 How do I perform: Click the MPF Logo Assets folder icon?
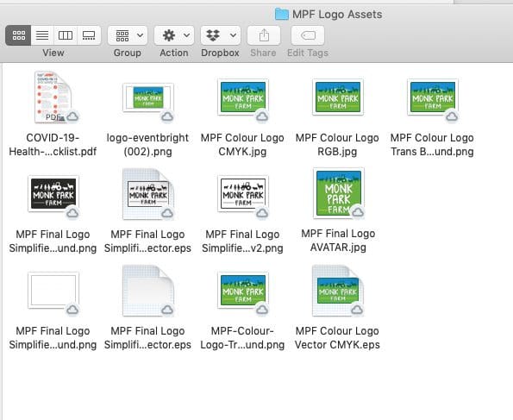(x=281, y=14)
